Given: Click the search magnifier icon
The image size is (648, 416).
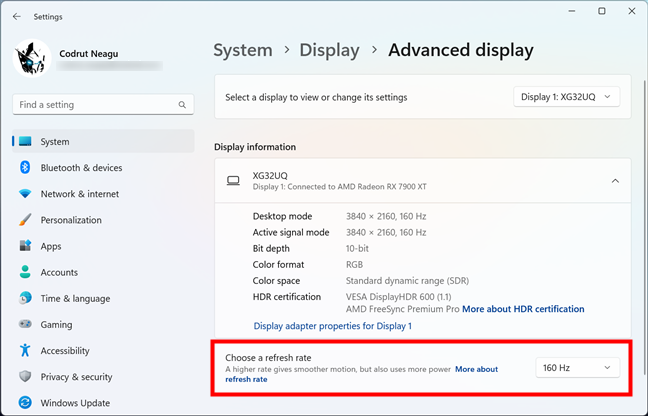Looking at the screenshot, I should point(182,105).
